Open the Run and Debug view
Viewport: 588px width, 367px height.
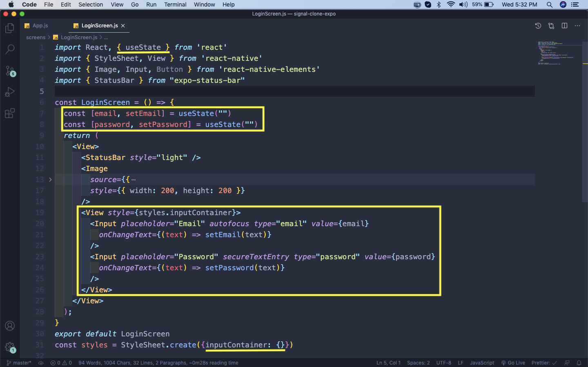[x=9, y=92]
